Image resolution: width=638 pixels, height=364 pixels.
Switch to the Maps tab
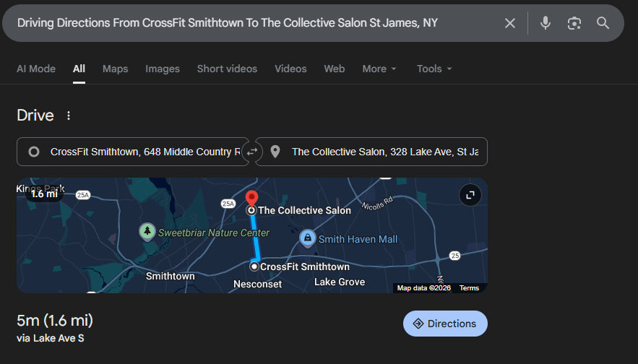[x=115, y=69]
